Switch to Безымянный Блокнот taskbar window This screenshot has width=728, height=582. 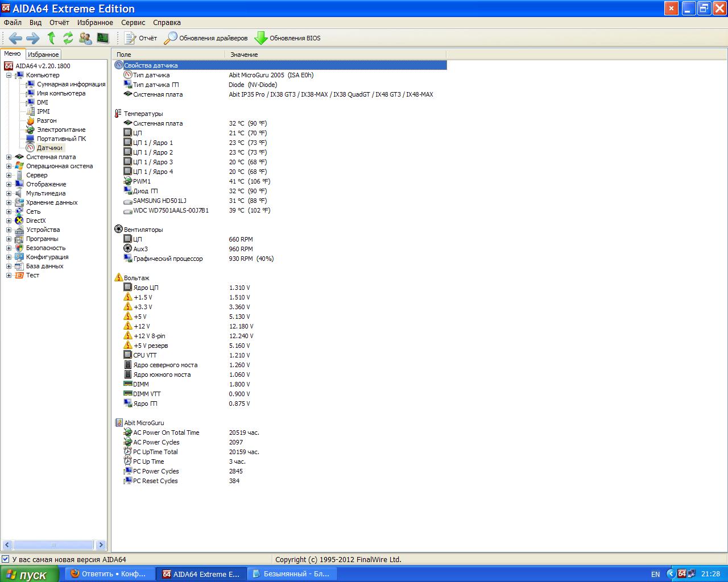(293, 574)
